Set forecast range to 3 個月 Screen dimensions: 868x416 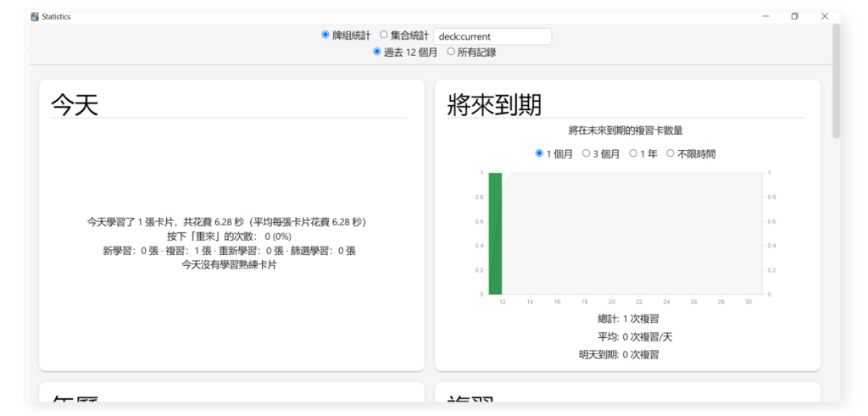(586, 153)
